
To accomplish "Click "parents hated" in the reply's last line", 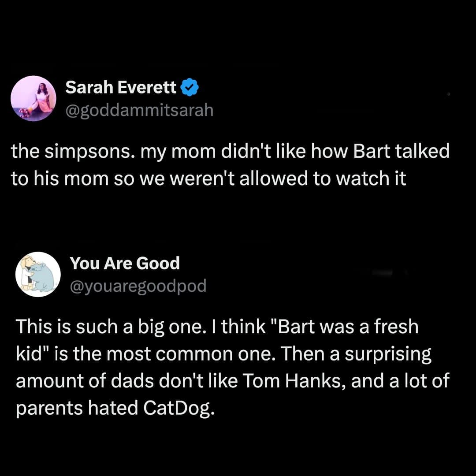I will pos(76,408).
